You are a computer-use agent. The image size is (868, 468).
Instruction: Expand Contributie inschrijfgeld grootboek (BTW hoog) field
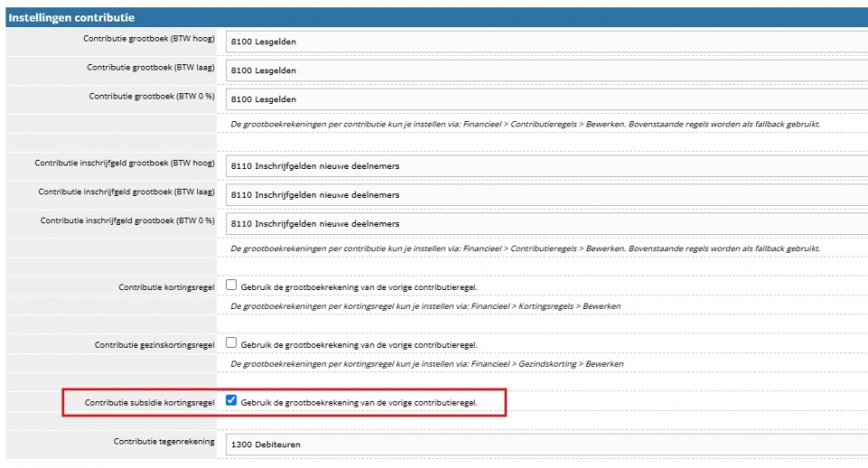pos(542,166)
